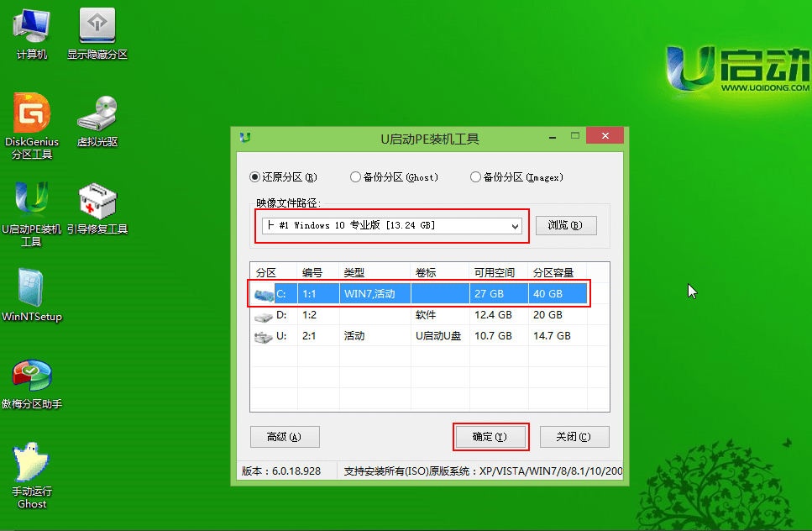Open the 虚拟光驱 desktop icon
Viewport: 812px width, 531px height.
[97, 121]
